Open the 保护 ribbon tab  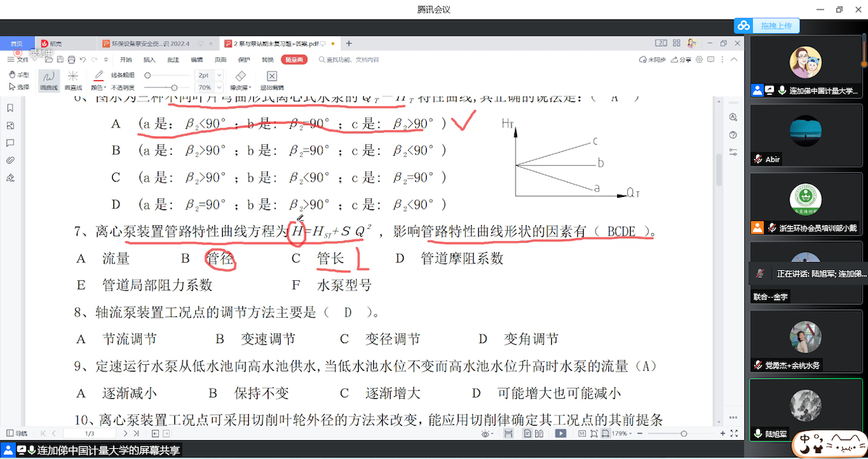(244, 59)
